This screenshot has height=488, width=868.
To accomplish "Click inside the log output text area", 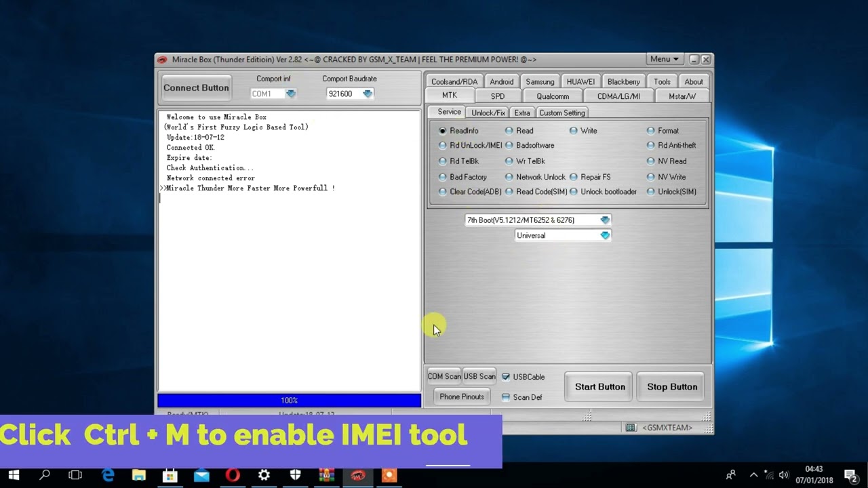I will [x=290, y=251].
